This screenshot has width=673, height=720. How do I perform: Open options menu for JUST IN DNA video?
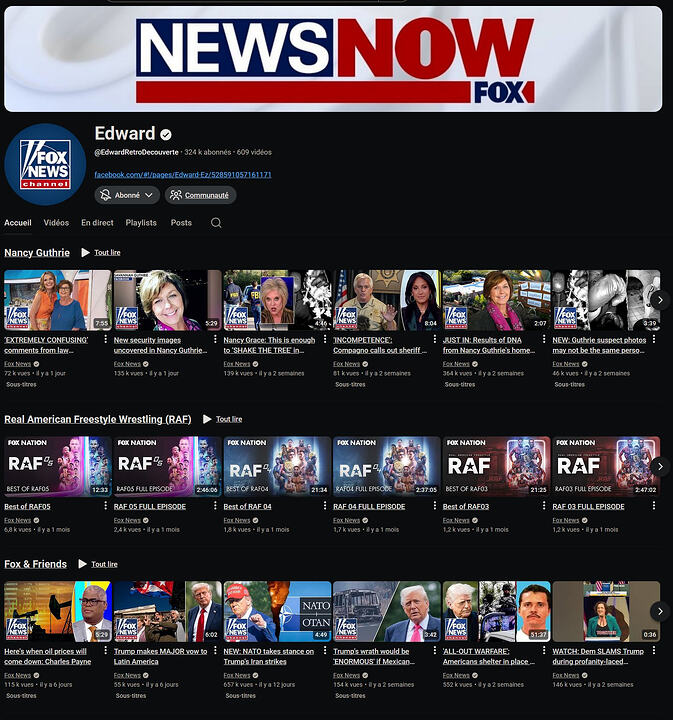tap(544, 339)
